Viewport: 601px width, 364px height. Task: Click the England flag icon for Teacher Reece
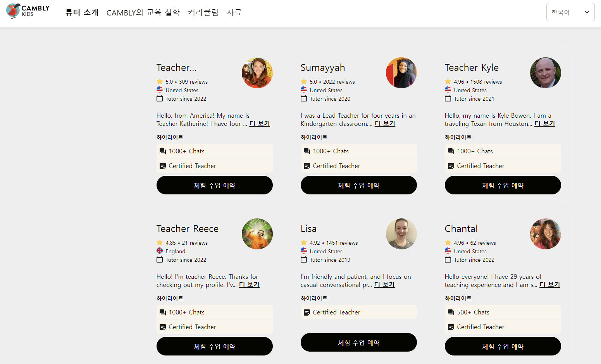click(x=160, y=251)
